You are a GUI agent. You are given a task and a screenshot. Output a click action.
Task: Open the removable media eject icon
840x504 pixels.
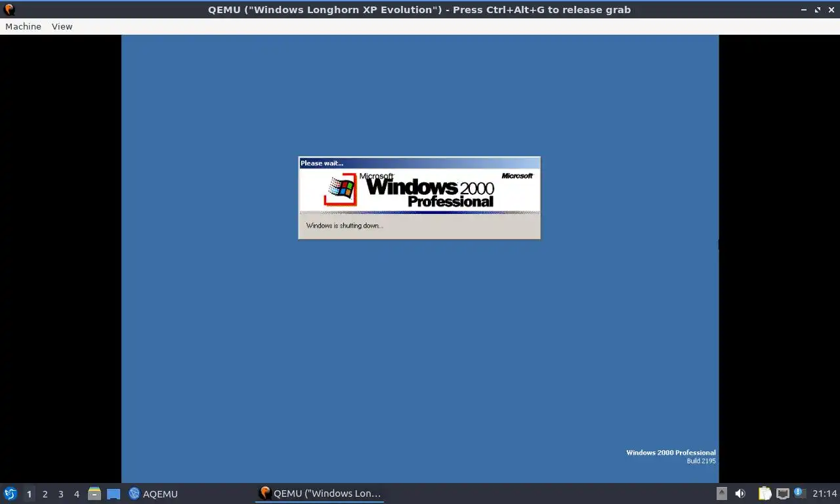click(721, 493)
